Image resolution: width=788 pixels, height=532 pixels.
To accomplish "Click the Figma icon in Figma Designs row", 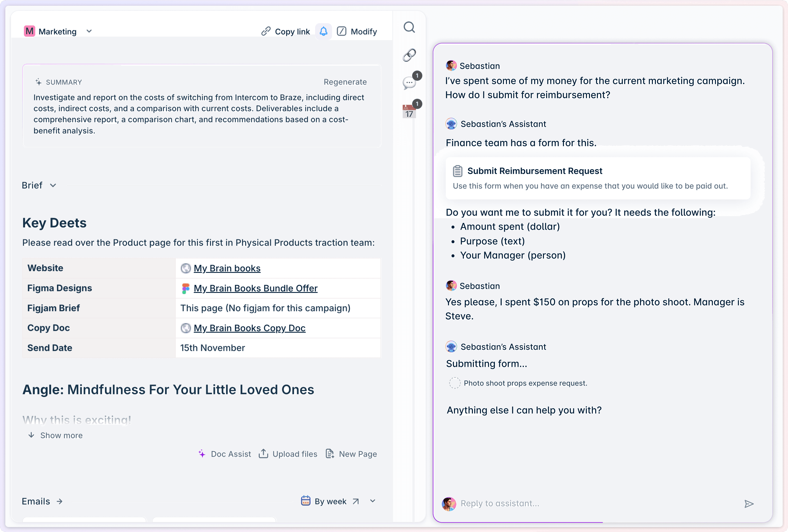I will (186, 289).
